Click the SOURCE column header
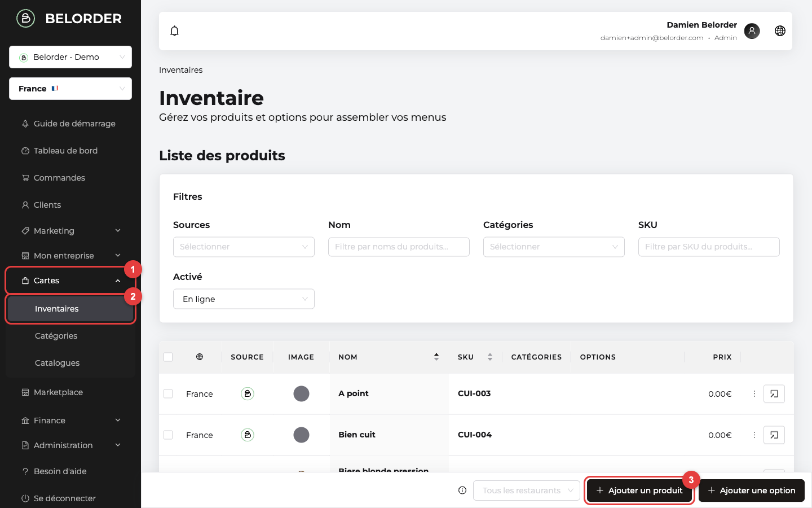 [x=247, y=357]
